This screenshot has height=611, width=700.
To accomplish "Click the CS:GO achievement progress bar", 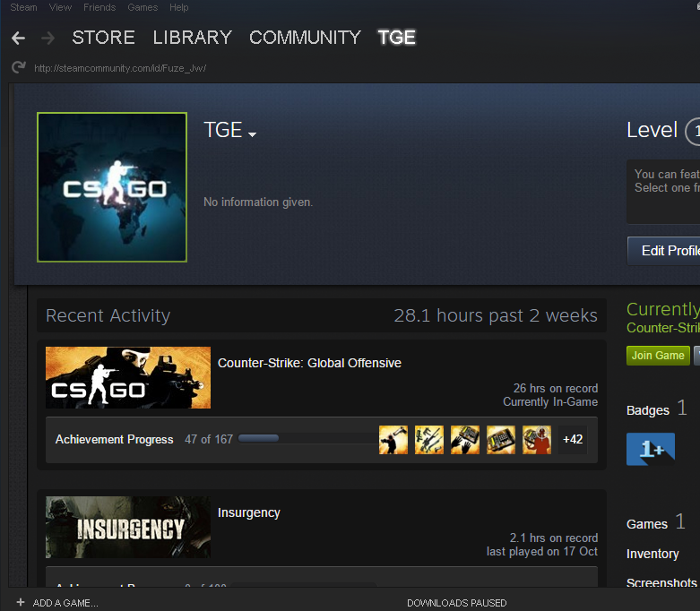I will click(307, 438).
